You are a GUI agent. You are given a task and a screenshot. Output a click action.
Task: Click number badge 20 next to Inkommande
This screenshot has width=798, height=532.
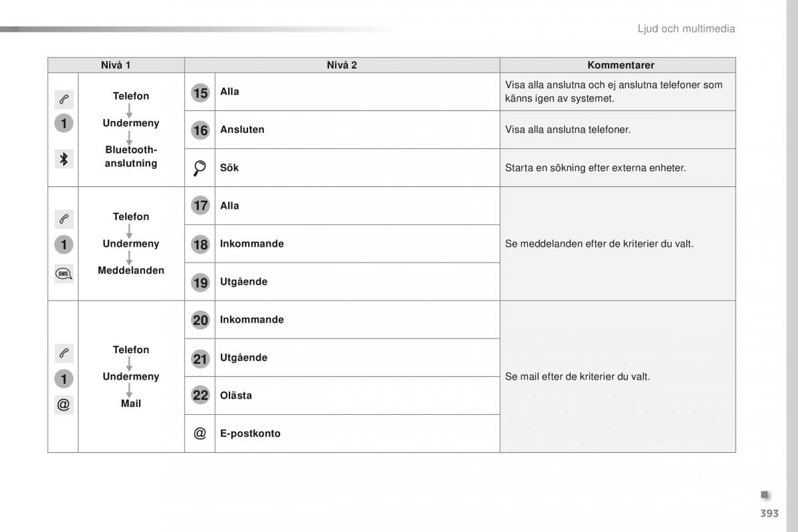click(x=200, y=321)
